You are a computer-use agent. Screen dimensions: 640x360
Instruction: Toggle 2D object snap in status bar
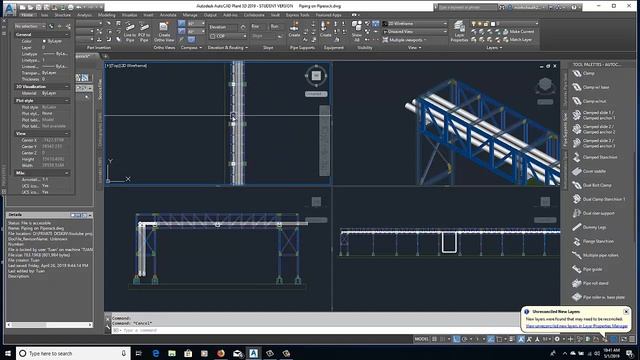point(499,339)
